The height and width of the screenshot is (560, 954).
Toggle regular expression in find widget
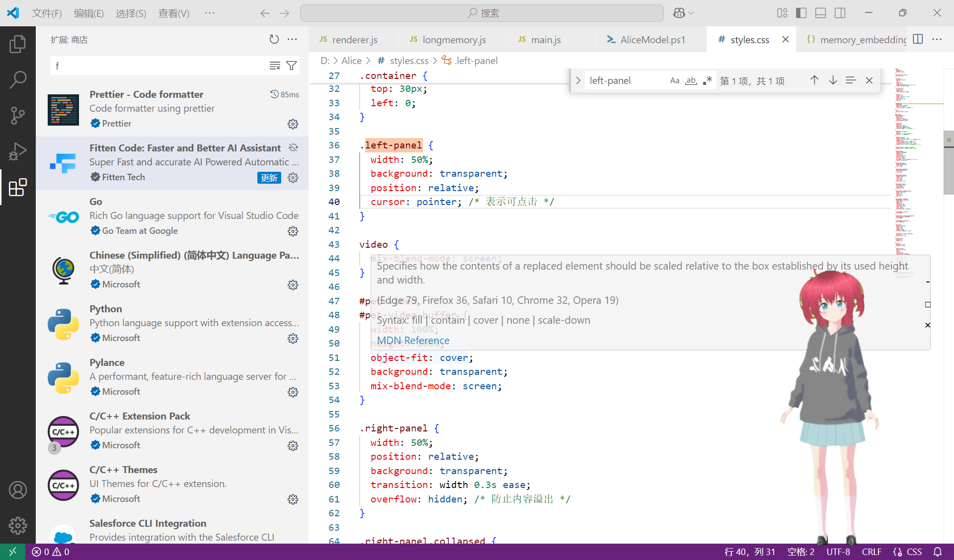coord(708,80)
